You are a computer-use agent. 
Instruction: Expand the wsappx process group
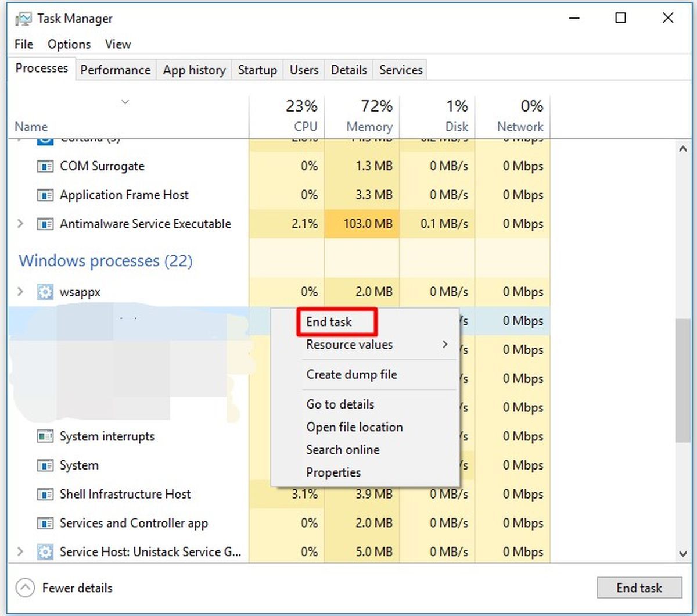pos(20,292)
